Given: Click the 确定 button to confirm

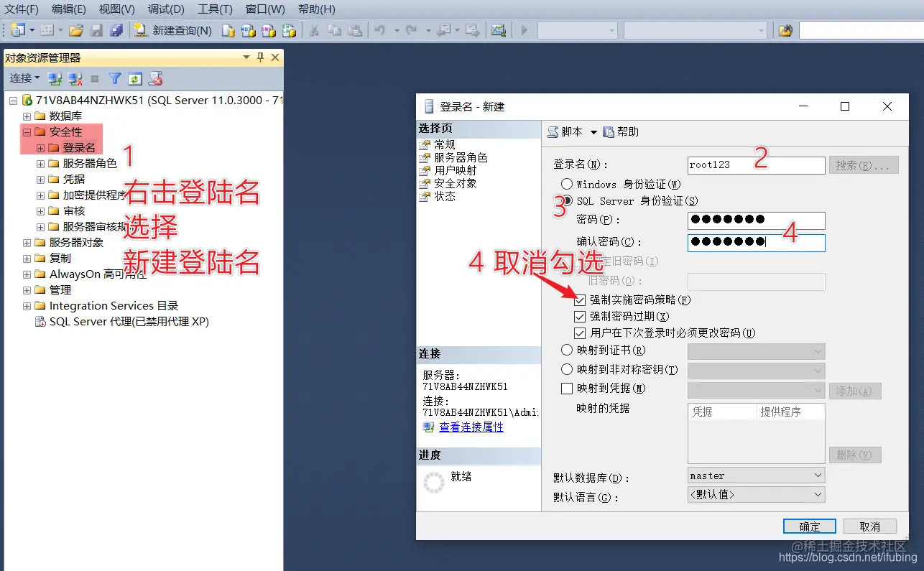Looking at the screenshot, I should pos(809,526).
